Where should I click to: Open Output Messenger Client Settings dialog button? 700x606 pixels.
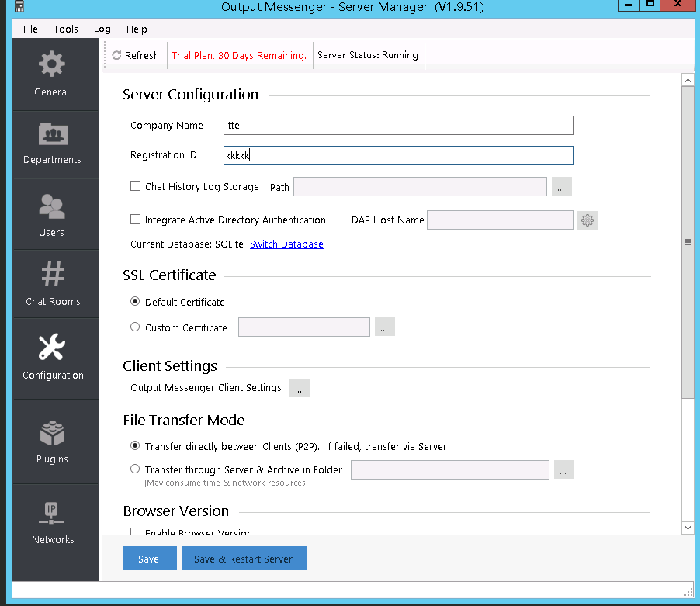coord(299,388)
